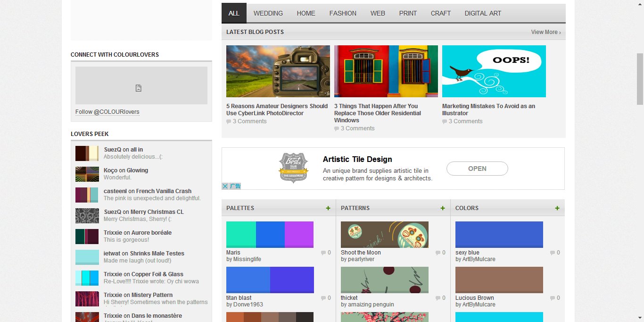Expand blog posts with View More
This screenshot has height=322, width=644.
click(545, 32)
